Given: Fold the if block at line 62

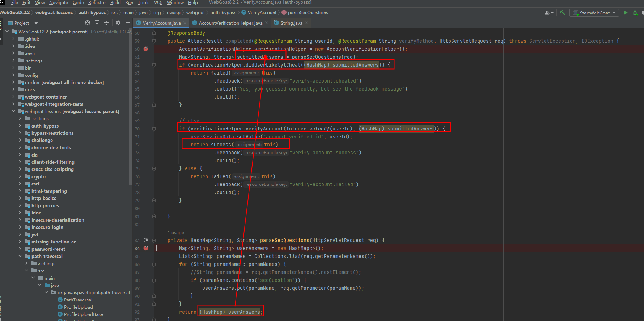Looking at the screenshot, I should point(154,65).
